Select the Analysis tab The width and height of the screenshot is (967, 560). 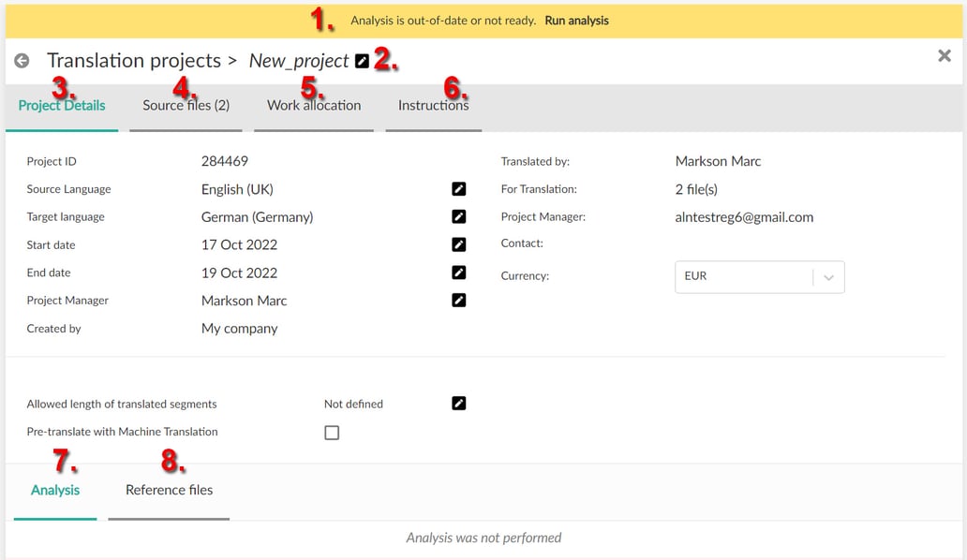(55, 491)
